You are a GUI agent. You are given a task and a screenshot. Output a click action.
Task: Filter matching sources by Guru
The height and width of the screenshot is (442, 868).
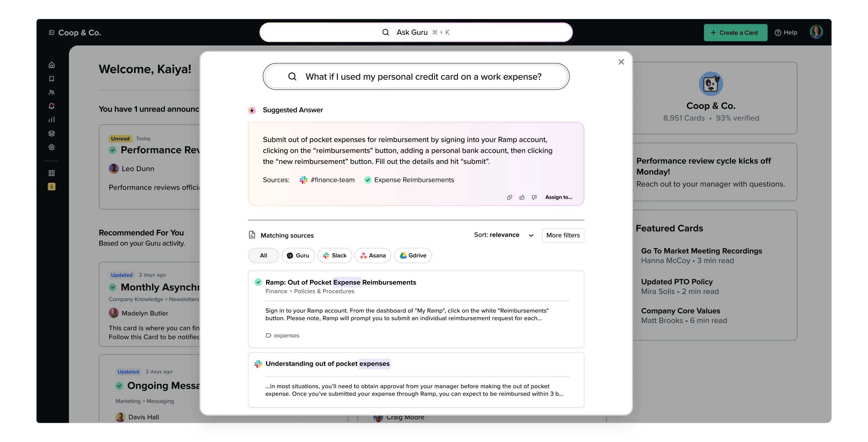(x=298, y=256)
